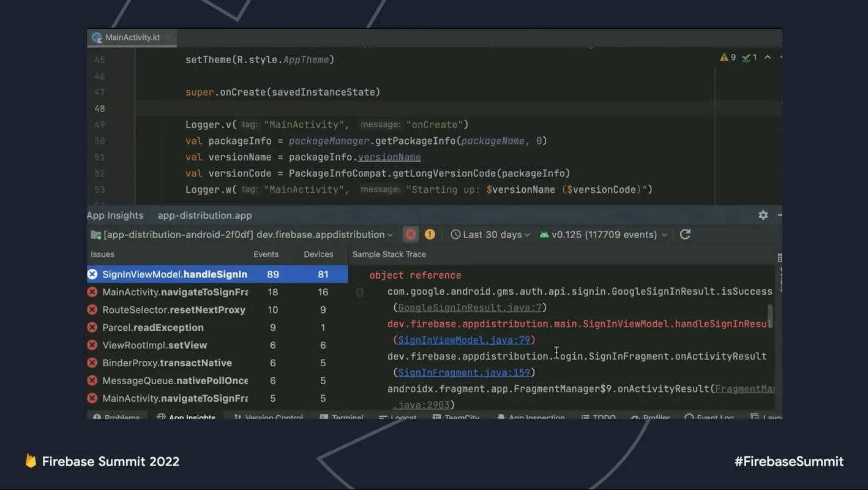
Task: Click events count 89 for SignInViewModel
Action: click(273, 274)
